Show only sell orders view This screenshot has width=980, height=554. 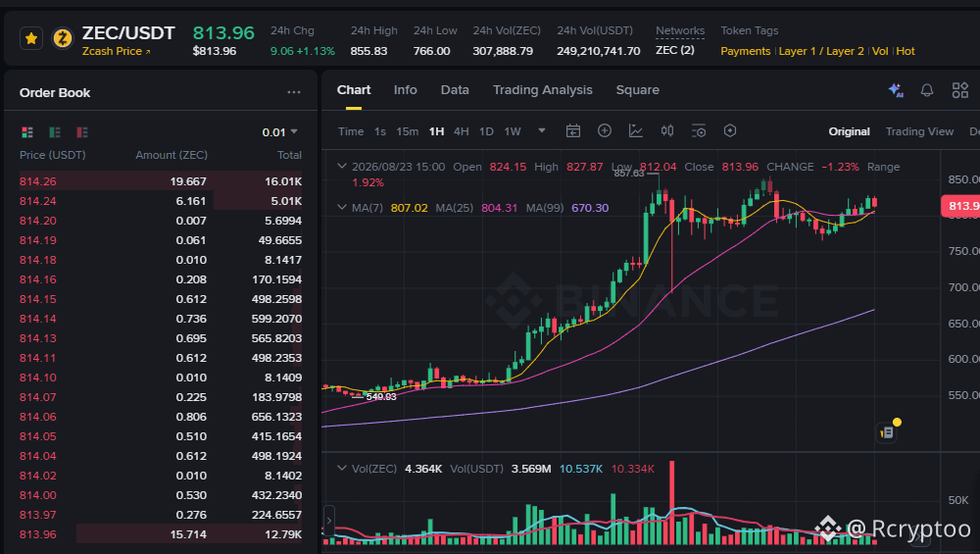82,132
